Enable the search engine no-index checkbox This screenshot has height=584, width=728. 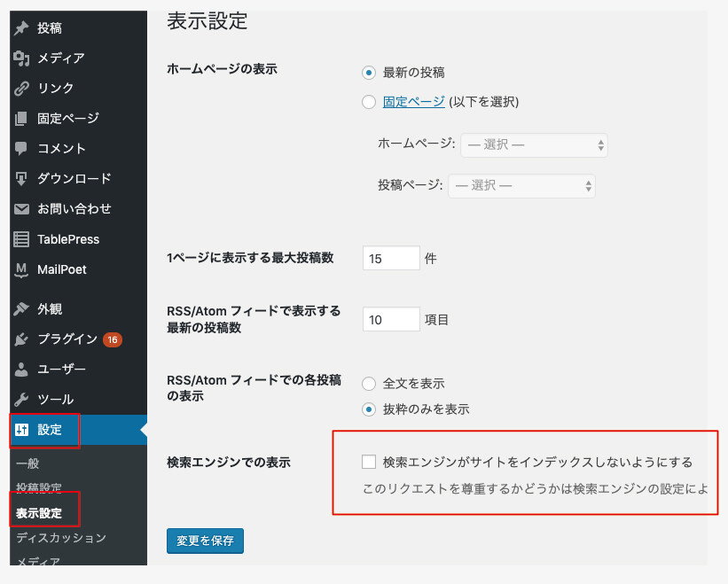click(x=369, y=462)
